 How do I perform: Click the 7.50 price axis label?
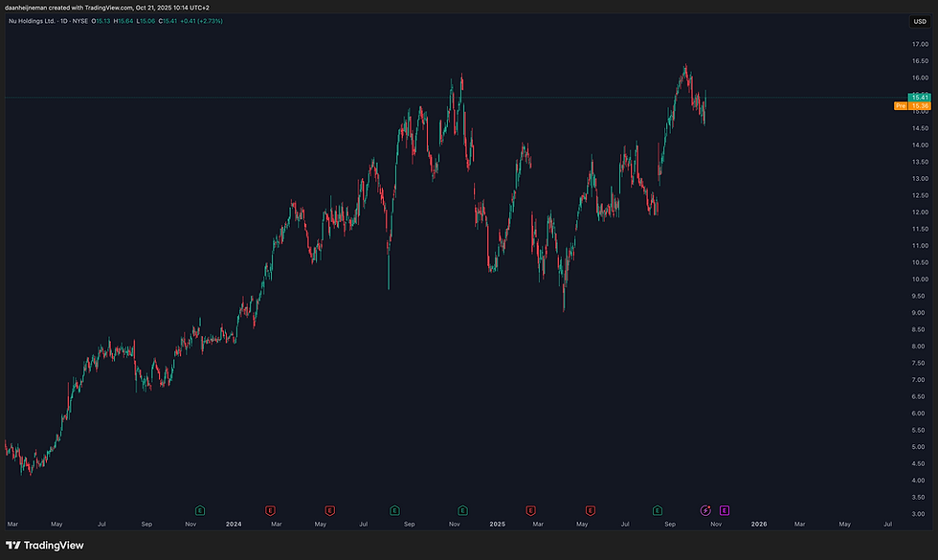pyautogui.click(x=918, y=363)
